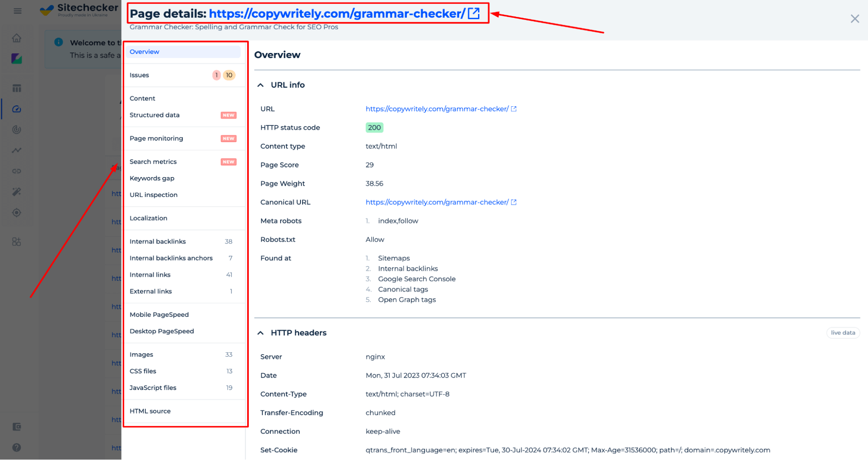868x460 pixels.
Task: Click the live data badge
Action: [843, 333]
